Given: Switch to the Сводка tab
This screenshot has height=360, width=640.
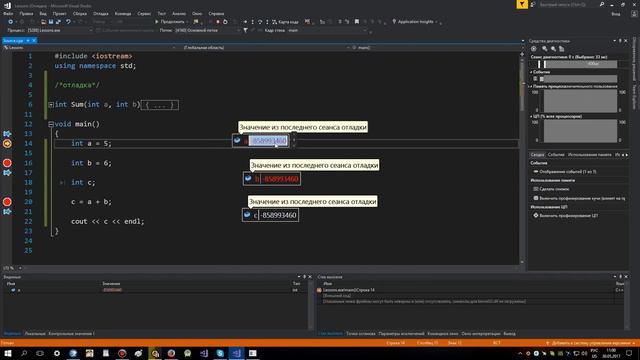Looking at the screenshot, I should click(537, 155).
